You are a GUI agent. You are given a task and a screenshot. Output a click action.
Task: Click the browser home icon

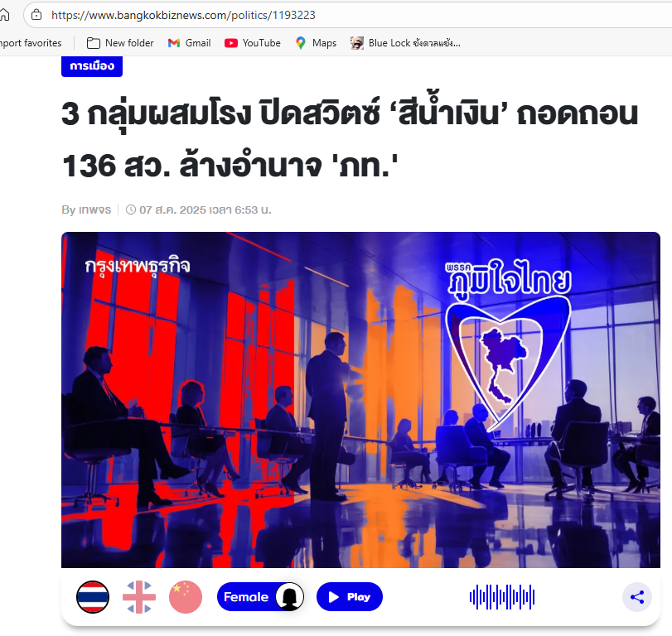4,15
